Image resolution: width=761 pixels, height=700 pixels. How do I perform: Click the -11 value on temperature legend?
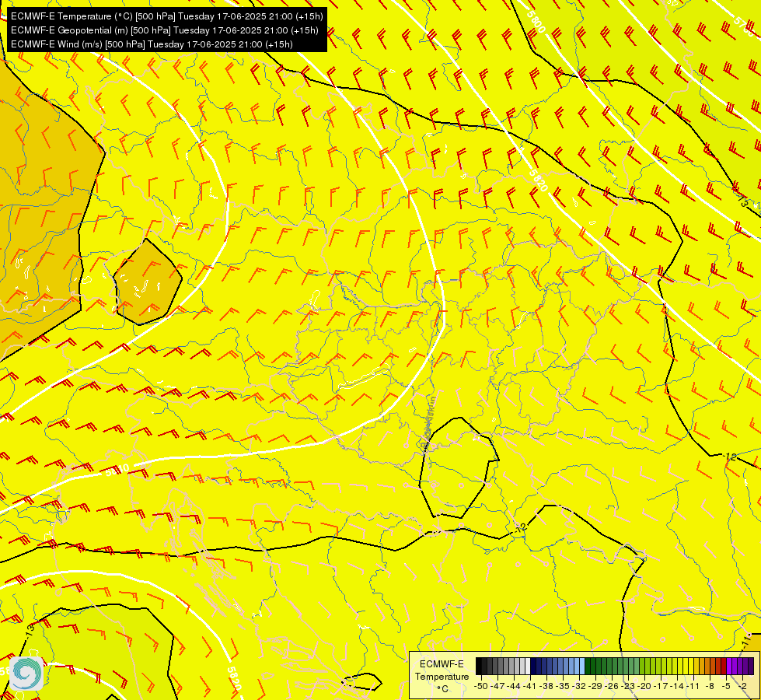click(694, 686)
